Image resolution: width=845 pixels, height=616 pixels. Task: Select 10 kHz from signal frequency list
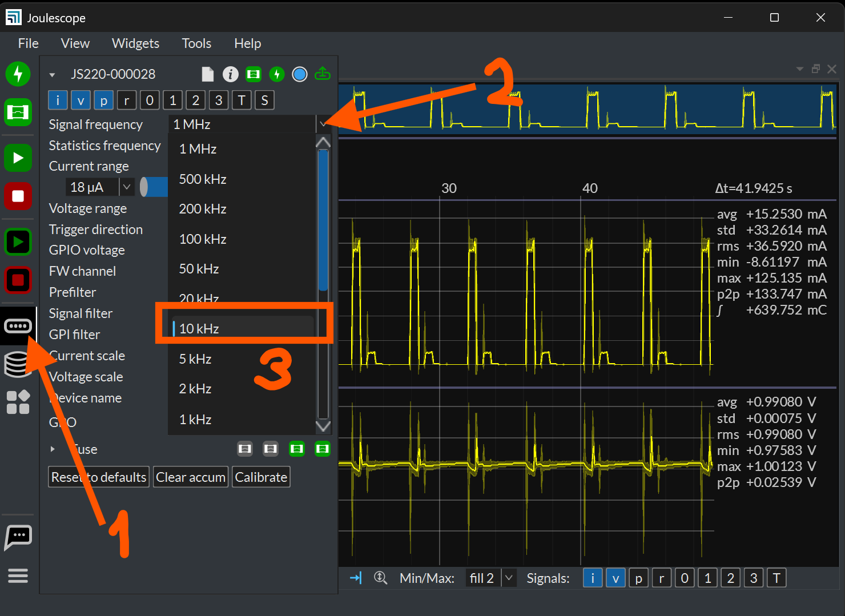coord(199,329)
